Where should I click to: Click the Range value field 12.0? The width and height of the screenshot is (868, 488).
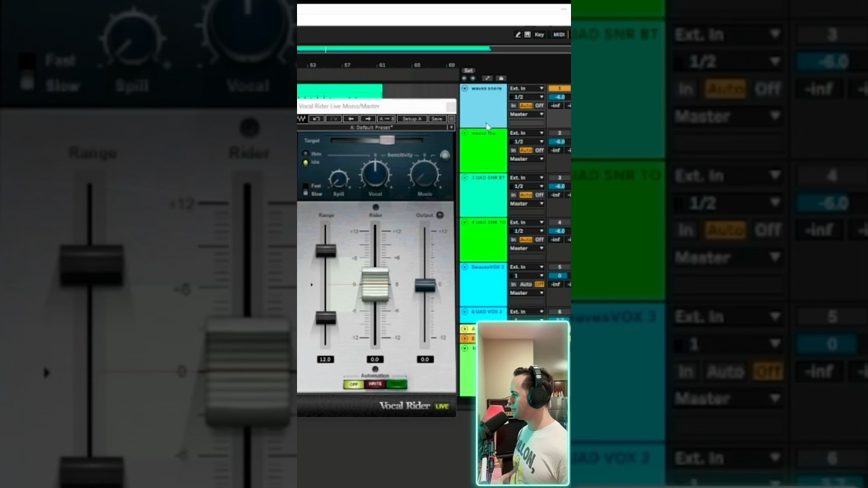(x=325, y=359)
